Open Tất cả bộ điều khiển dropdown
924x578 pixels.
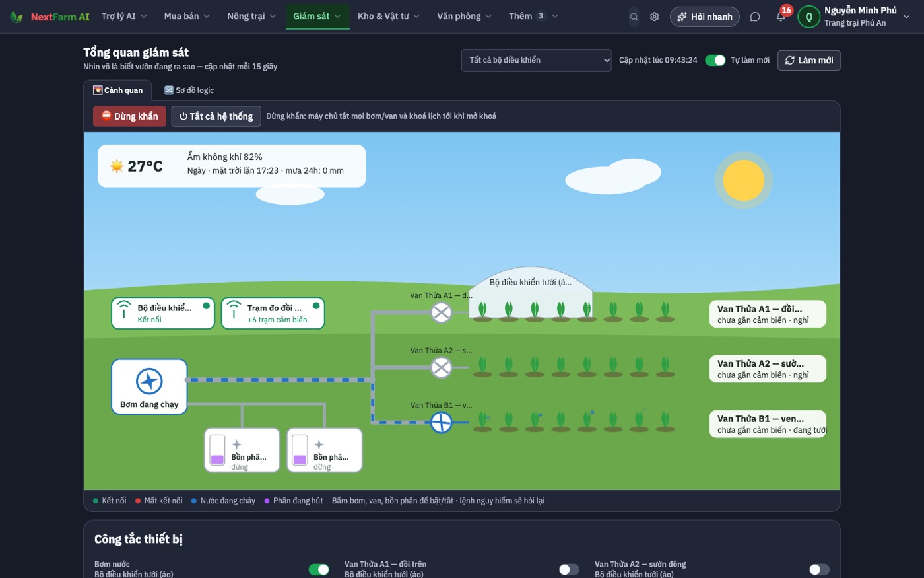[537, 60]
